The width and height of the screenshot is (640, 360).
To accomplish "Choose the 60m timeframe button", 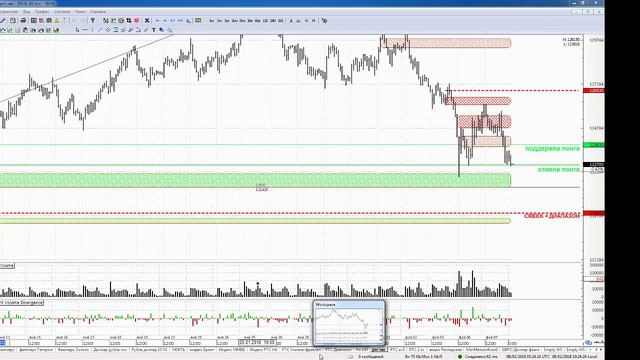I will point(258,20).
